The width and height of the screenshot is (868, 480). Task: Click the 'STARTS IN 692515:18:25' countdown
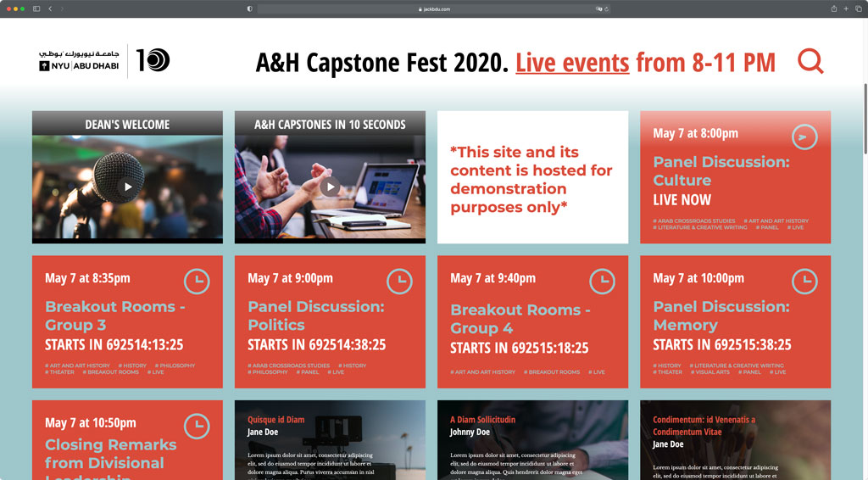click(x=520, y=349)
